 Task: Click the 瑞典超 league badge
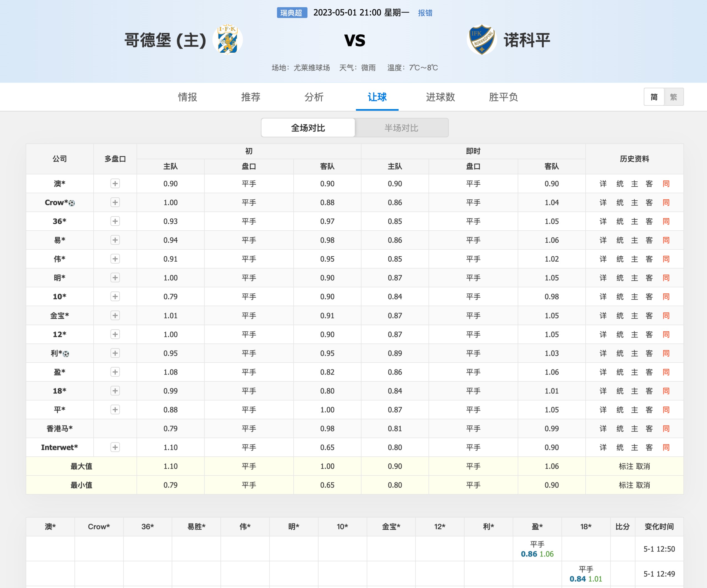(291, 13)
